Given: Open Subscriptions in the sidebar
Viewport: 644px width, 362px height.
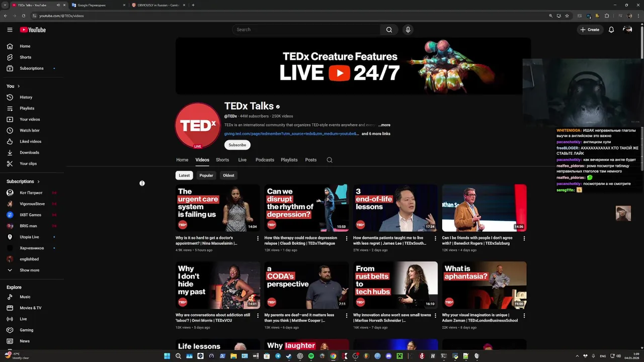Looking at the screenshot, I should click(32, 68).
